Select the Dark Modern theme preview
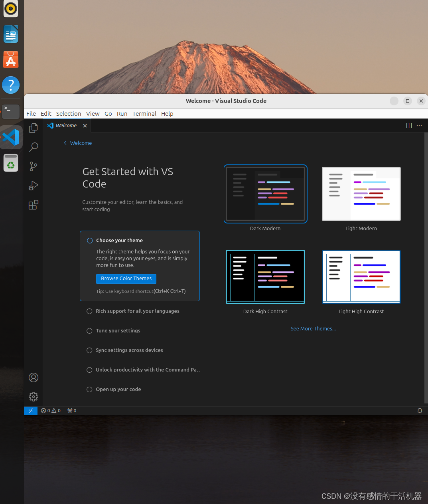 [x=266, y=194]
